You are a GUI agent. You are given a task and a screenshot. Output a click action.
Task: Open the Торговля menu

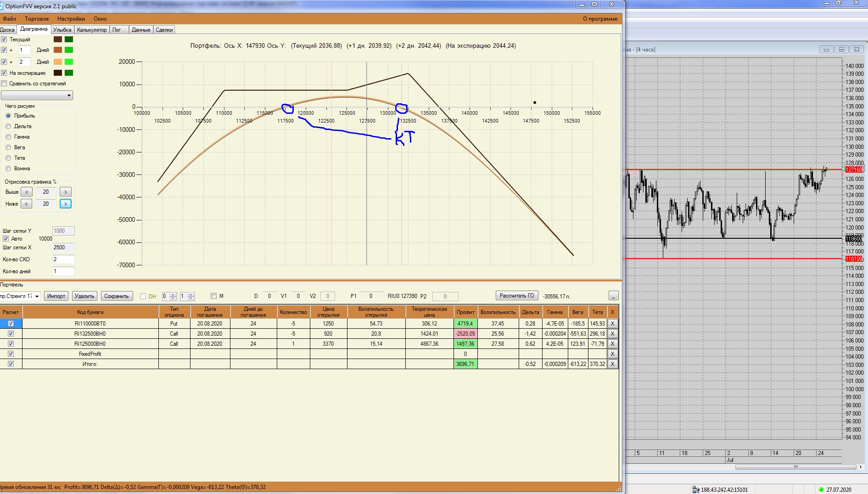tap(37, 19)
